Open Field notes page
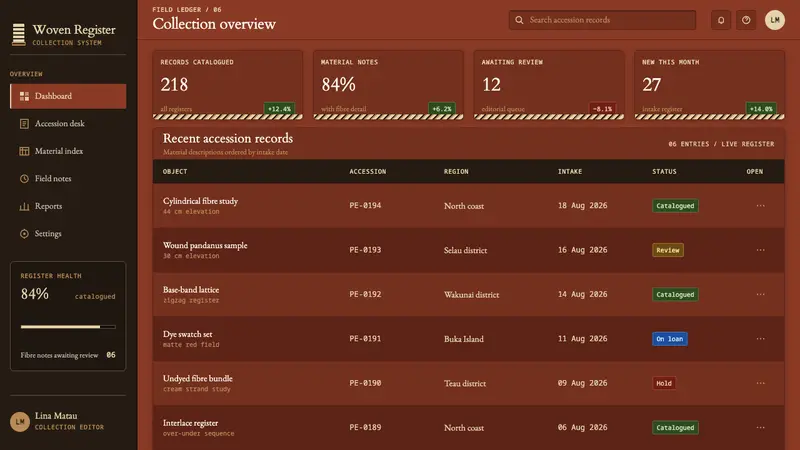Image resolution: width=800 pixels, height=450 pixels. coord(68,179)
